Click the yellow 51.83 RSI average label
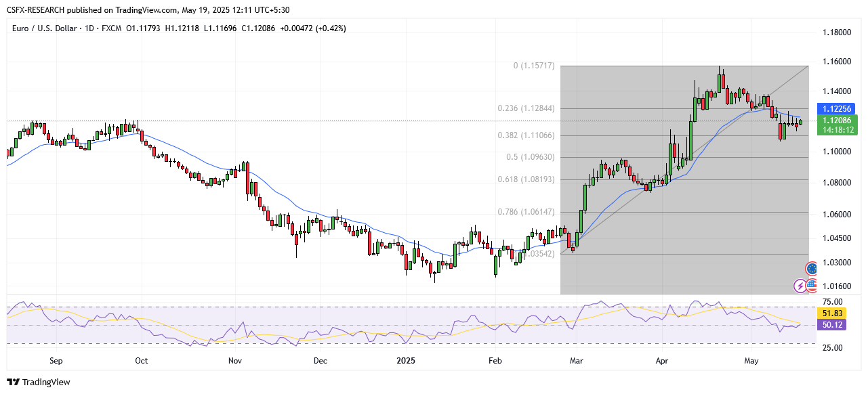The width and height of the screenshot is (868, 394). [x=831, y=313]
